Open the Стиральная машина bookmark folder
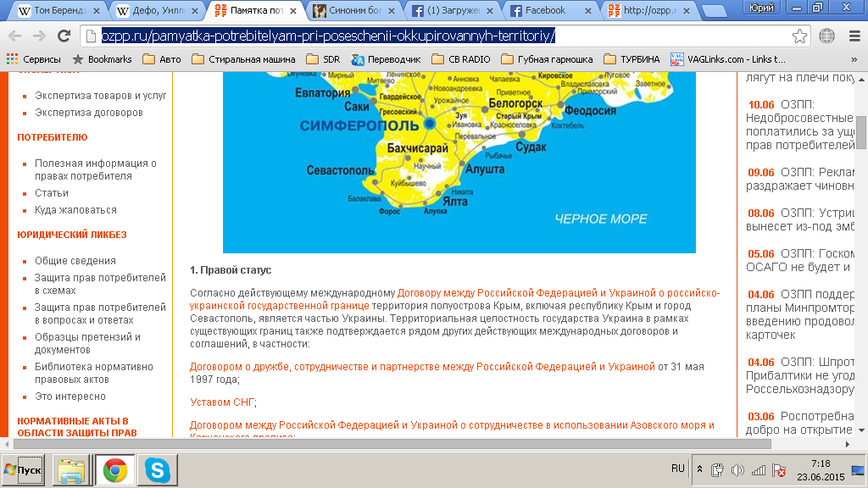 pyautogui.click(x=243, y=59)
